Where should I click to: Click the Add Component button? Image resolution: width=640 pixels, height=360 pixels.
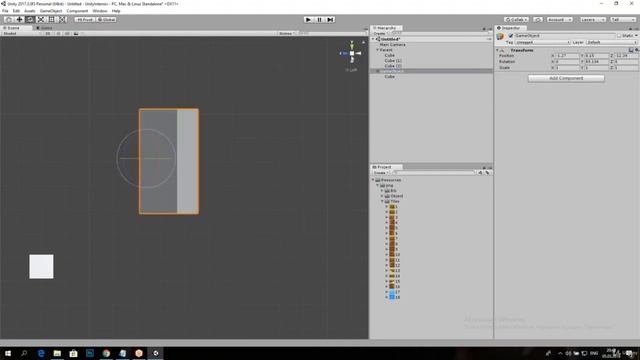566,78
